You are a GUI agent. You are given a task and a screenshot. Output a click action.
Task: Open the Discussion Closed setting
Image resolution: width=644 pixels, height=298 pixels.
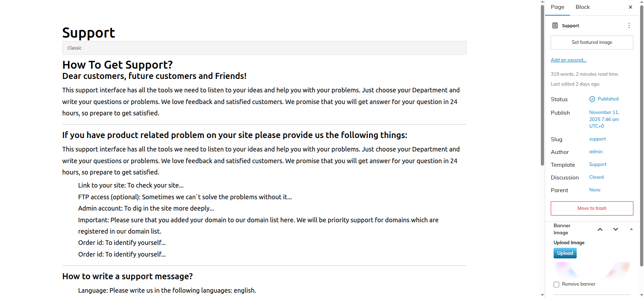596,177
